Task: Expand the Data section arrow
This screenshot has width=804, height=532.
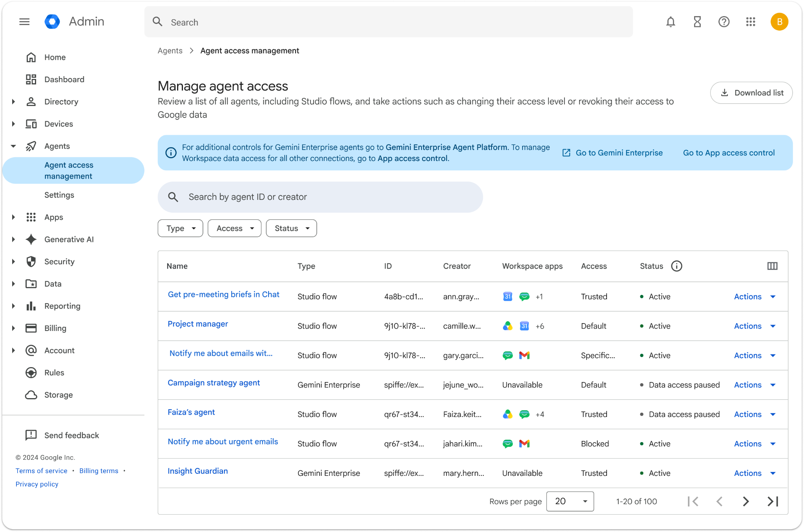Action: pos(13,284)
